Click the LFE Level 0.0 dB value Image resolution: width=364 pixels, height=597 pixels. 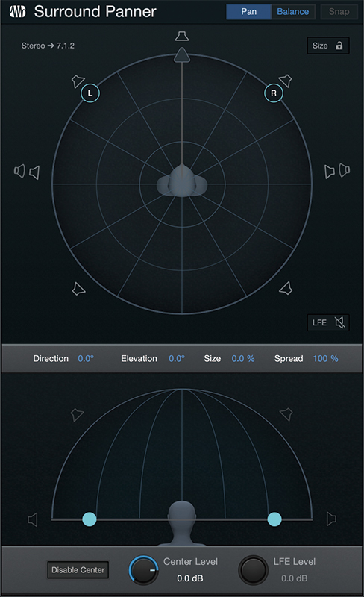click(295, 578)
